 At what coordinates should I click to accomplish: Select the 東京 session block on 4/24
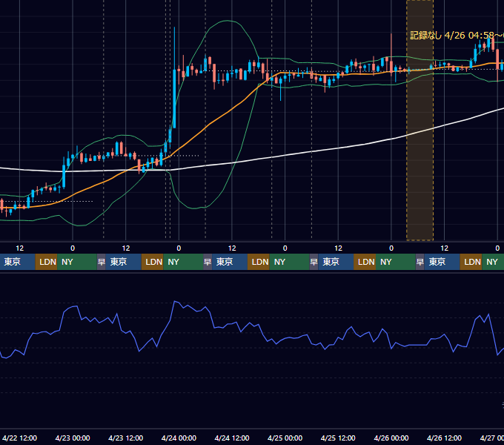[x=230, y=262]
